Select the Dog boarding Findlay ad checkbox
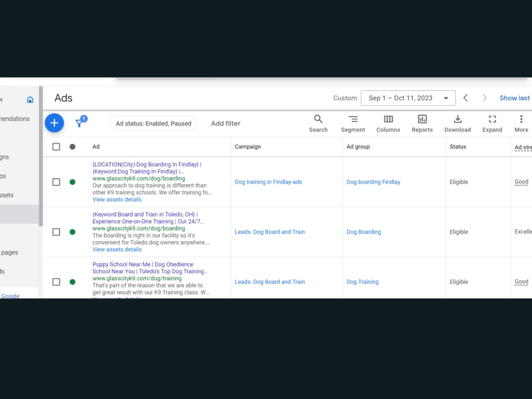Screen dimensions: 532x399 (x=56, y=182)
